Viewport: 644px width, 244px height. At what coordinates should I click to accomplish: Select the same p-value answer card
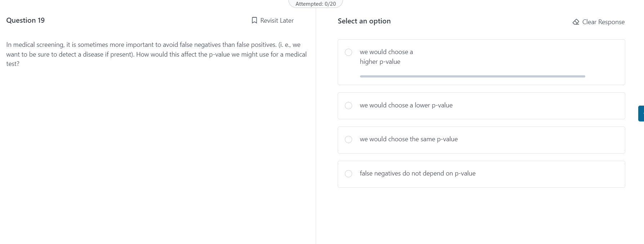pyautogui.click(x=481, y=139)
